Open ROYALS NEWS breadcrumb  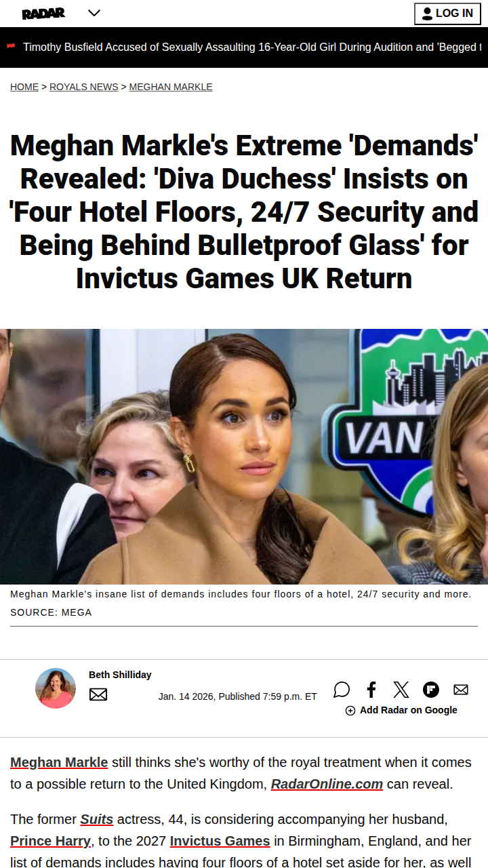point(84,87)
